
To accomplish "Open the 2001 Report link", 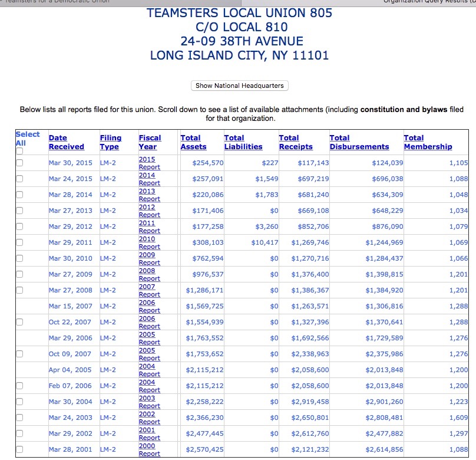I will [x=150, y=434].
